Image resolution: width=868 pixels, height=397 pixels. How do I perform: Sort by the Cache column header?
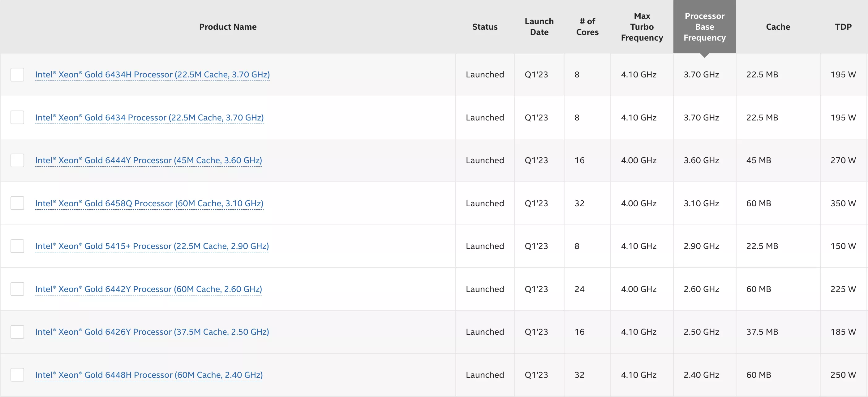[x=777, y=27]
